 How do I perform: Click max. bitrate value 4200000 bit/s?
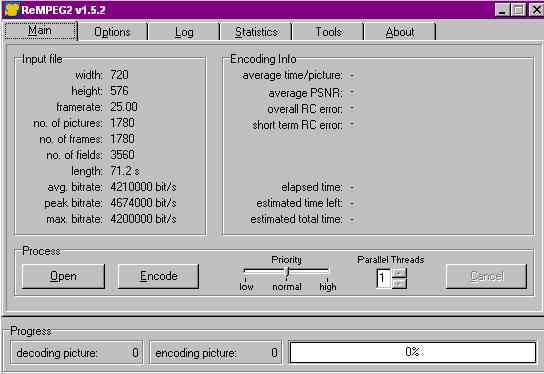[x=143, y=219]
